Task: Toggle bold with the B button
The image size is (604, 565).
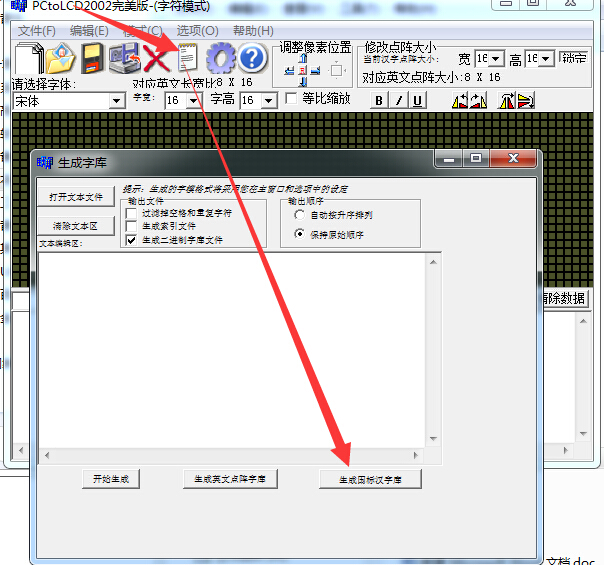Action: pyautogui.click(x=379, y=100)
